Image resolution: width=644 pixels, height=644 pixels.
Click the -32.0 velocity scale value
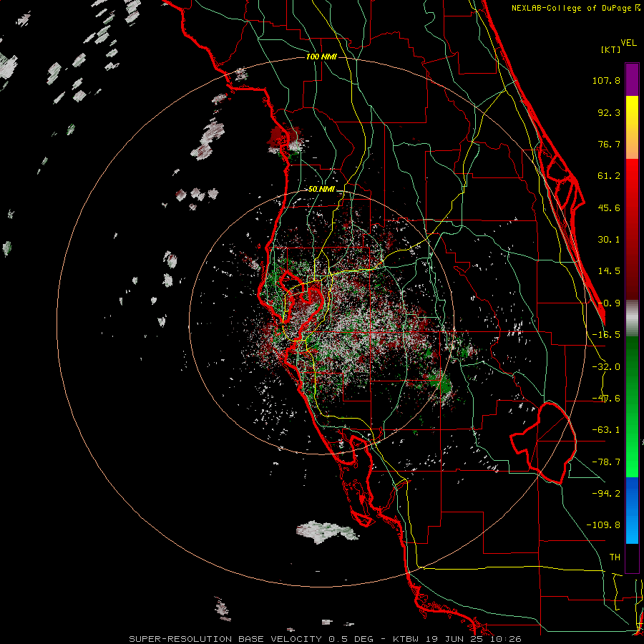(x=606, y=367)
